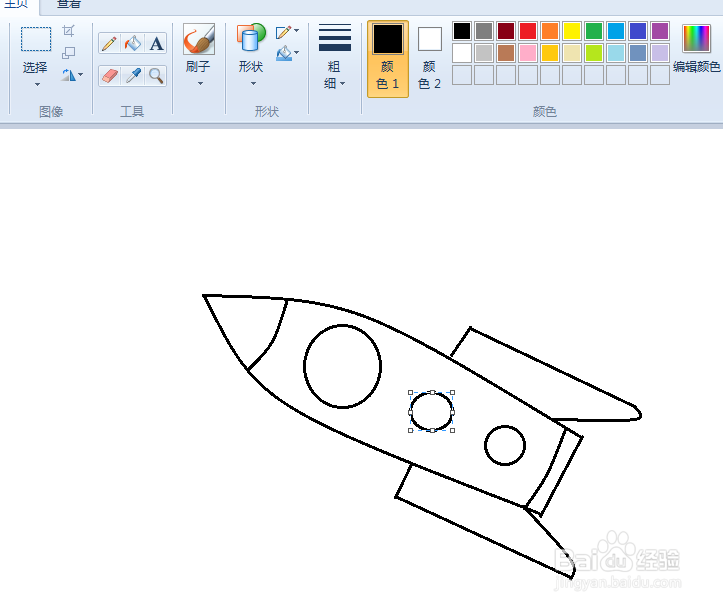The width and height of the screenshot is (723, 608).
Task: Pick the green color swatch
Action: (x=594, y=31)
